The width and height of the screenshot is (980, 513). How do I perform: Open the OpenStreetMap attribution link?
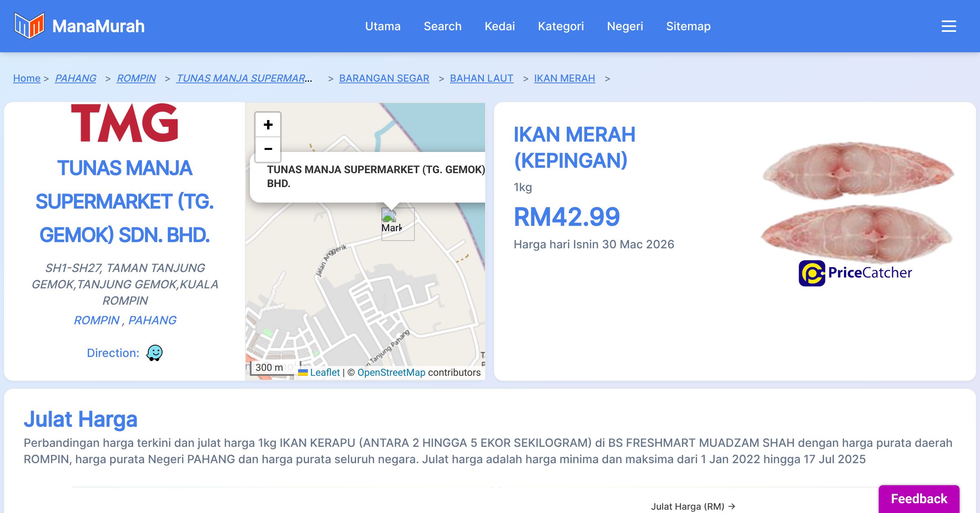(391, 372)
